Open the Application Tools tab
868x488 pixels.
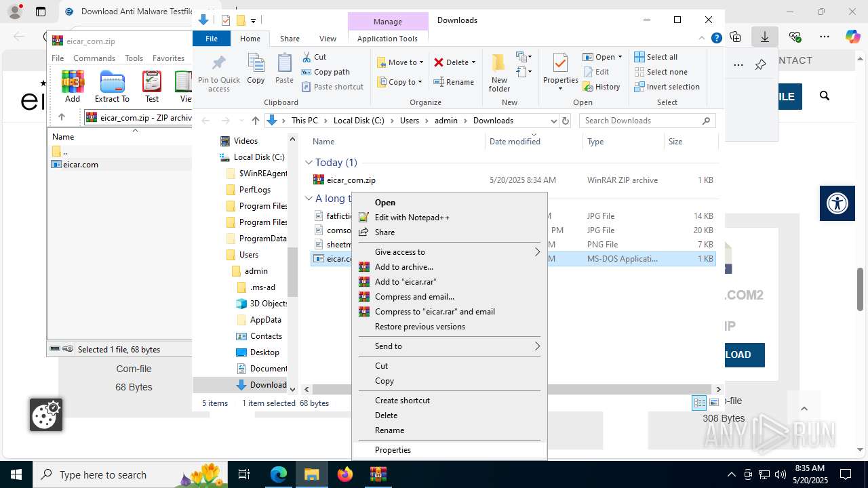click(x=387, y=39)
